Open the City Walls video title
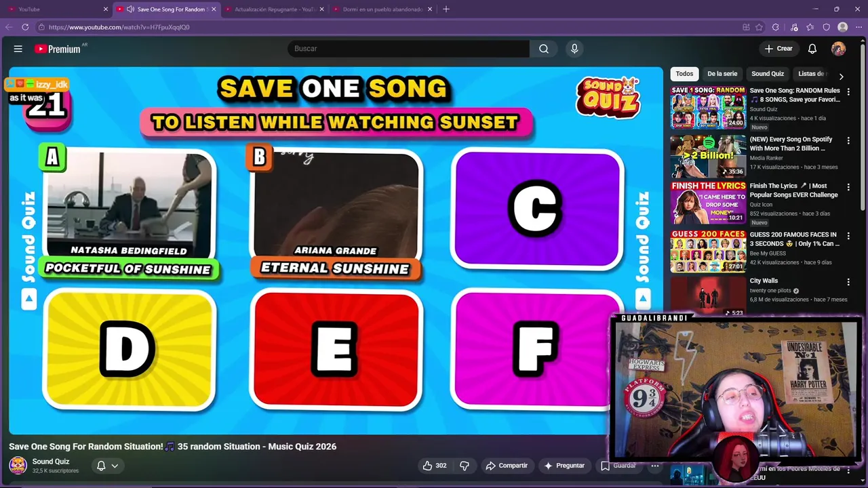Screen dimensions: 868x488 pyautogui.click(x=764, y=281)
